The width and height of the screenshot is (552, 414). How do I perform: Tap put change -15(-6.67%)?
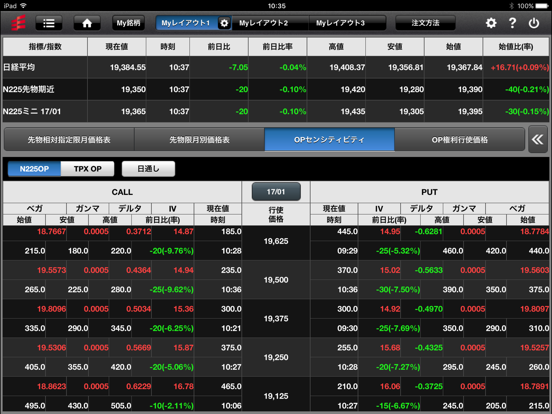398,406
